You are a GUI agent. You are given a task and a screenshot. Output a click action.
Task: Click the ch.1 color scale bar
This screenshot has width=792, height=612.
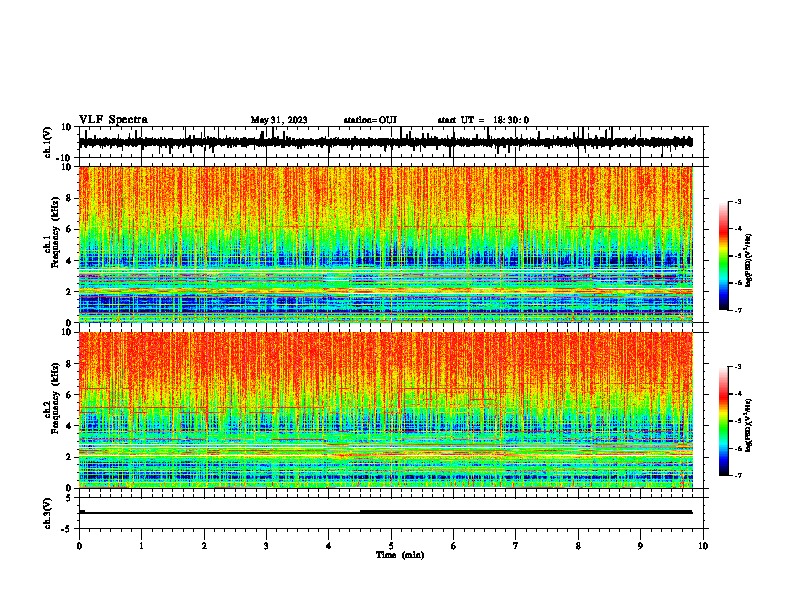tap(723, 256)
